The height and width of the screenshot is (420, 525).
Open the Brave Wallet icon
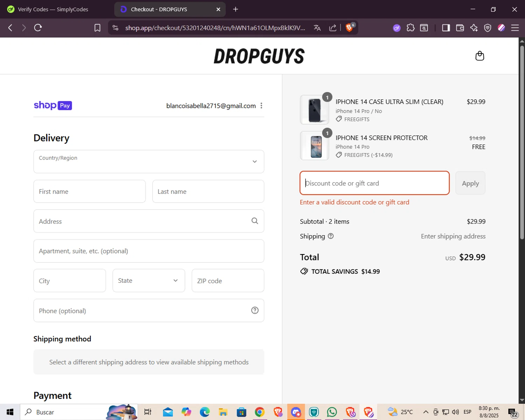[x=460, y=28]
